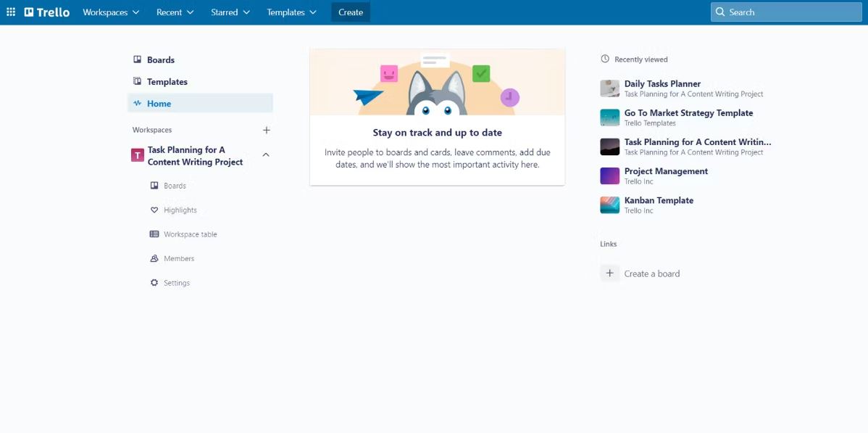Click the plus icon next to Workspaces
Screen dimensions: 868x433
coord(266,130)
